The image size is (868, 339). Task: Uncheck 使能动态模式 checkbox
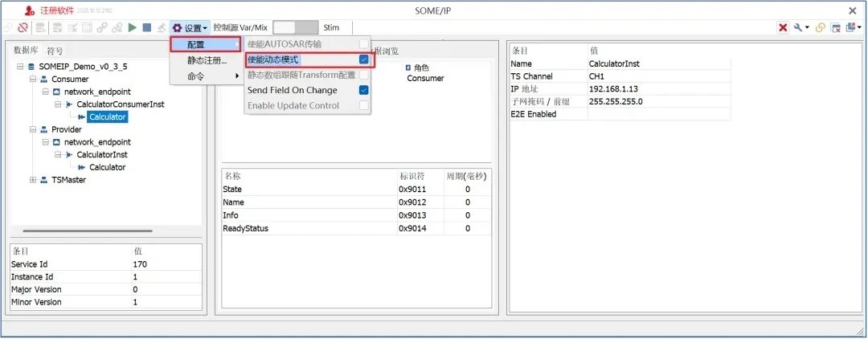[364, 59]
